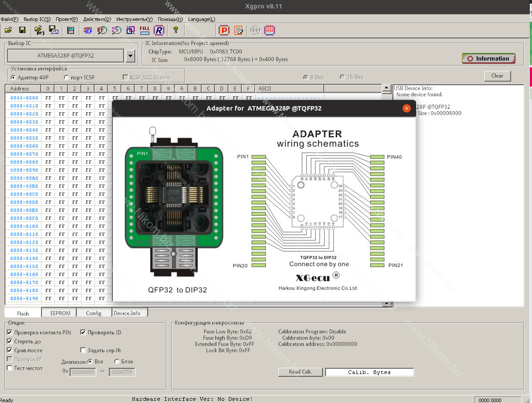This screenshot has height=403, width=532.
Task: Click the Clear button
Action: point(497,76)
